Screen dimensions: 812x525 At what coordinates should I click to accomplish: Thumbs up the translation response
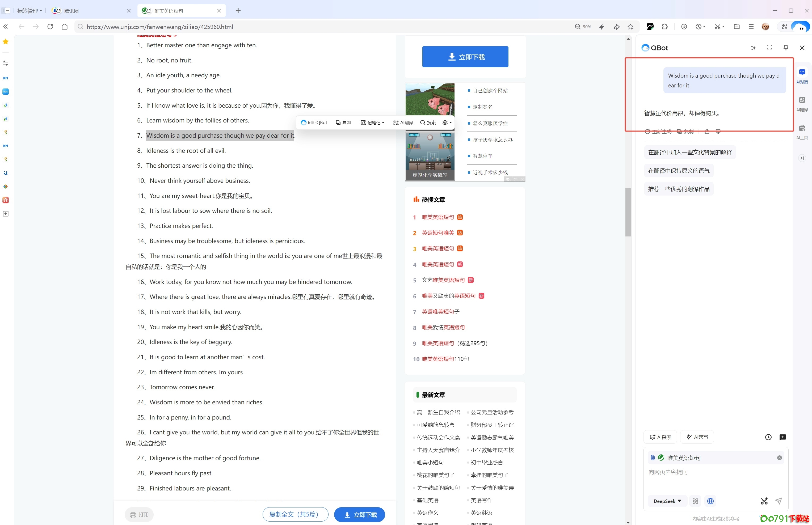click(707, 132)
